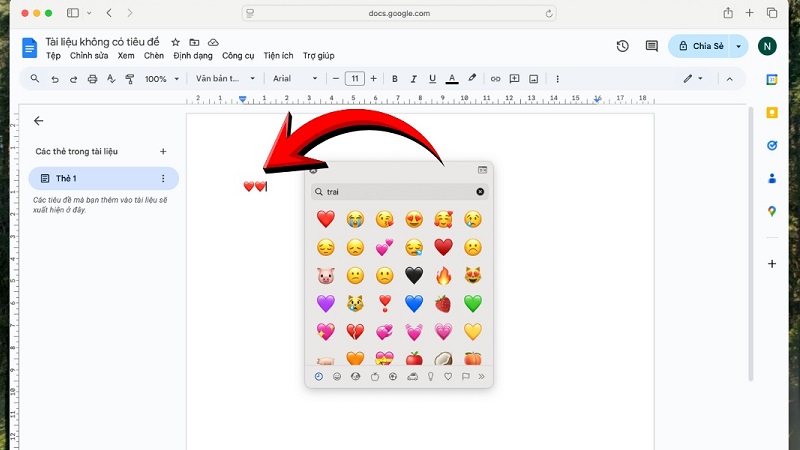Select the black heart emoji
The height and width of the screenshot is (450, 800).
pos(413,275)
